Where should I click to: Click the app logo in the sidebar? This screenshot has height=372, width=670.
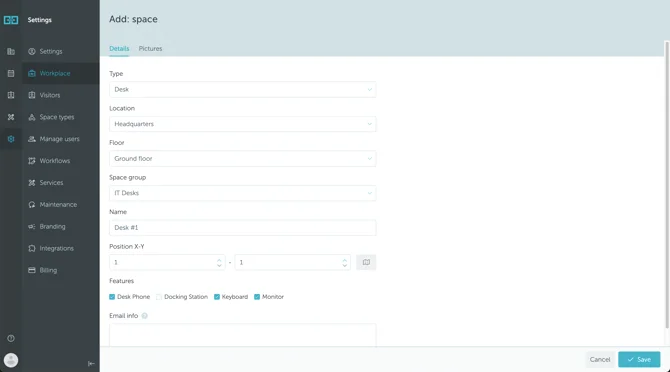(x=11, y=20)
